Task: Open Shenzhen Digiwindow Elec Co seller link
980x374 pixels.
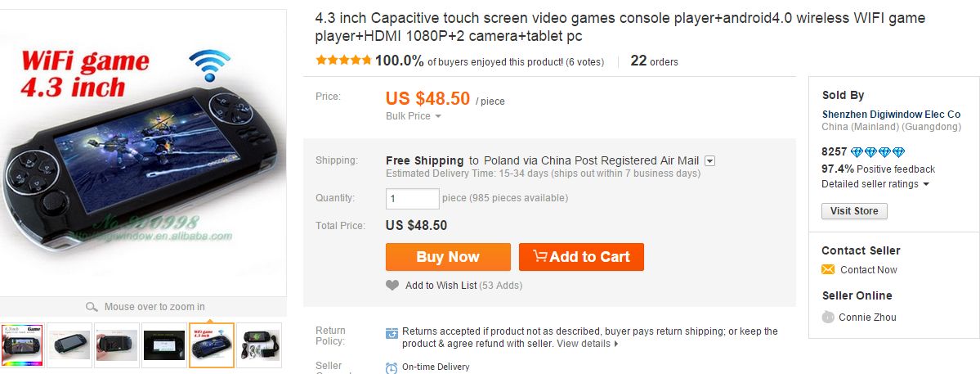Action: click(x=891, y=115)
